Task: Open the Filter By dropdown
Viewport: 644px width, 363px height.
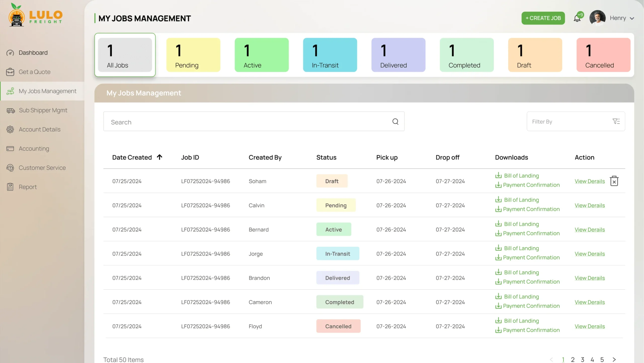Action: (576, 121)
